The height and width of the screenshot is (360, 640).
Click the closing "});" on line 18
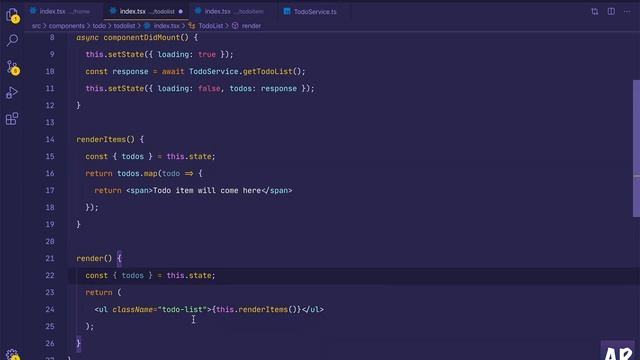tap(92, 207)
